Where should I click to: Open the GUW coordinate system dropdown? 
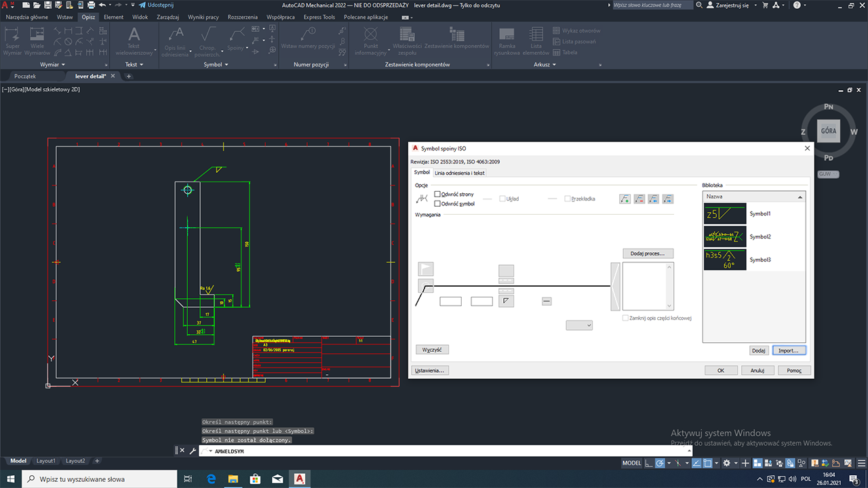[x=828, y=174]
